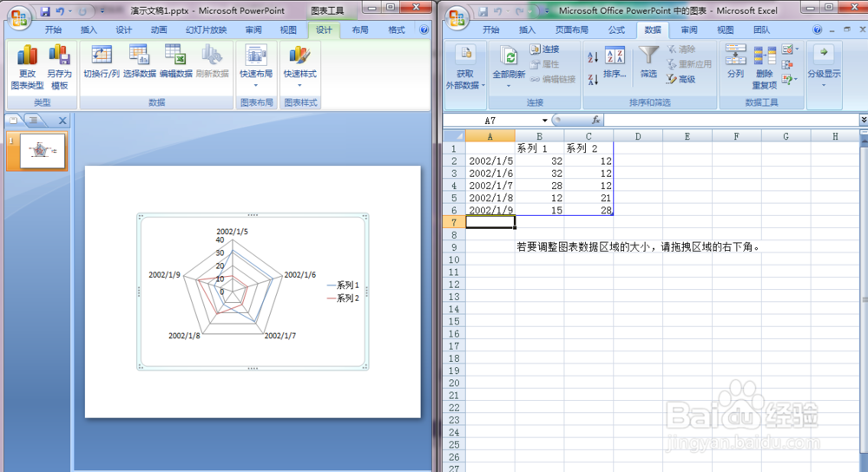
Task: Click Switch Row/Column icon
Action: pyautogui.click(x=102, y=62)
